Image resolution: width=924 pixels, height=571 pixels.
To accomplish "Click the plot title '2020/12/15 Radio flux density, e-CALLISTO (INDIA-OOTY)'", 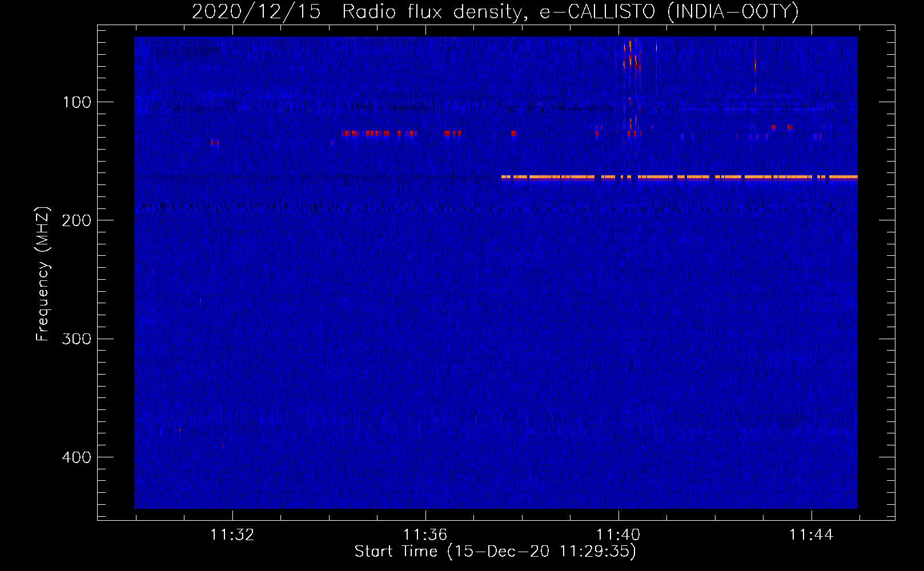I will pyautogui.click(x=495, y=11).
